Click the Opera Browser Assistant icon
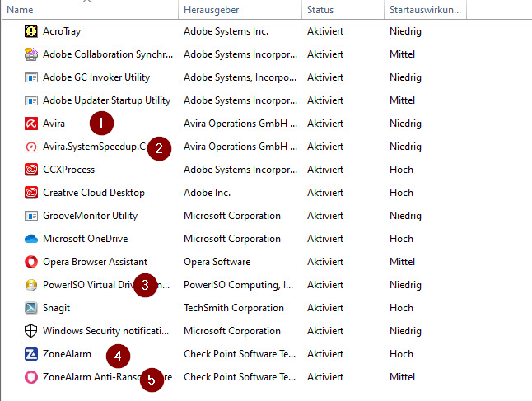Screen dimensions: 532x401 31,262
